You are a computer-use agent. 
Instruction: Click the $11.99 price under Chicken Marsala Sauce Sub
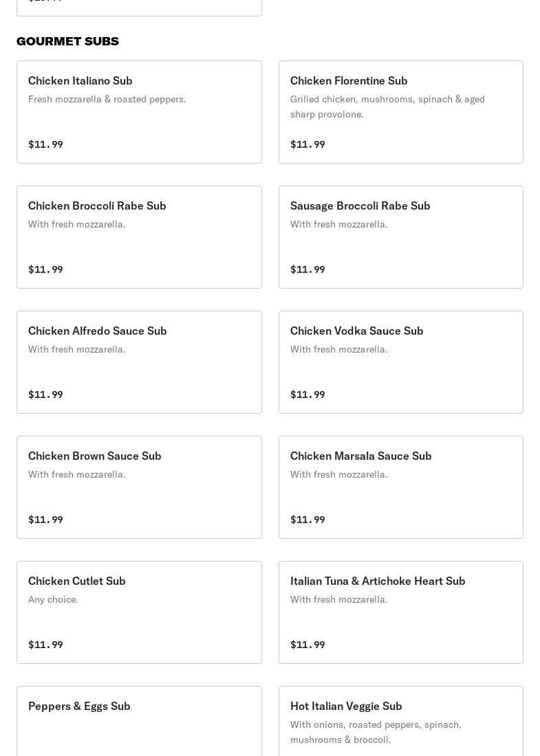click(307, 520)
